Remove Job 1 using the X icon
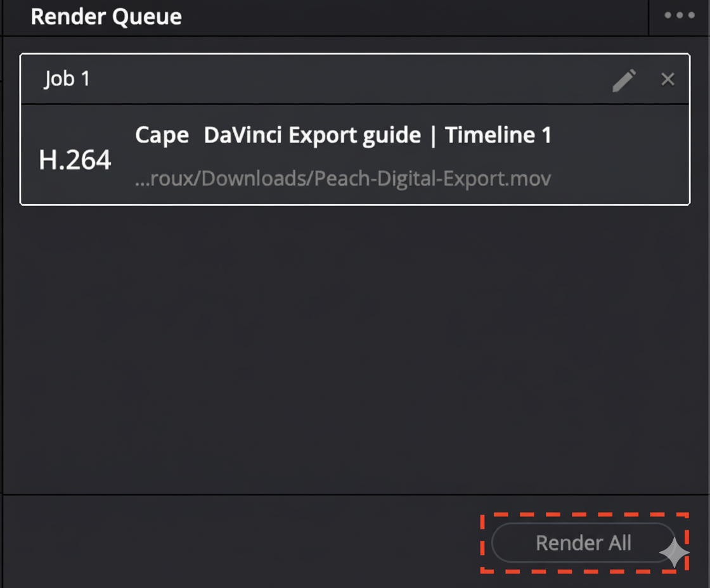This screenshot has width=710, height=588. tap(668, 79)
